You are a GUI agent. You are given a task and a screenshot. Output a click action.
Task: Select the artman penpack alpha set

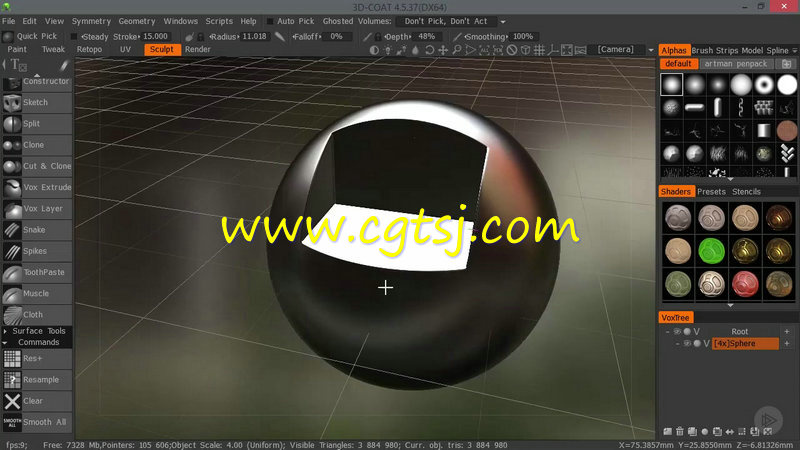[x=736, y=64]
